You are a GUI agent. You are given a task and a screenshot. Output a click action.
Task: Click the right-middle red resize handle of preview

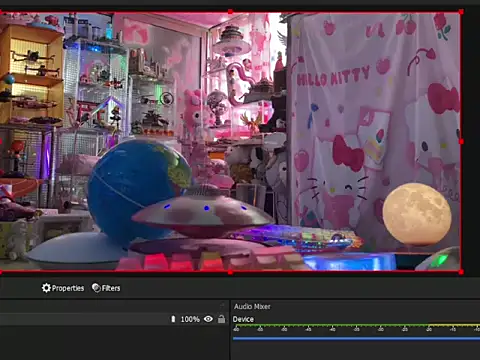tap(461, 142)
